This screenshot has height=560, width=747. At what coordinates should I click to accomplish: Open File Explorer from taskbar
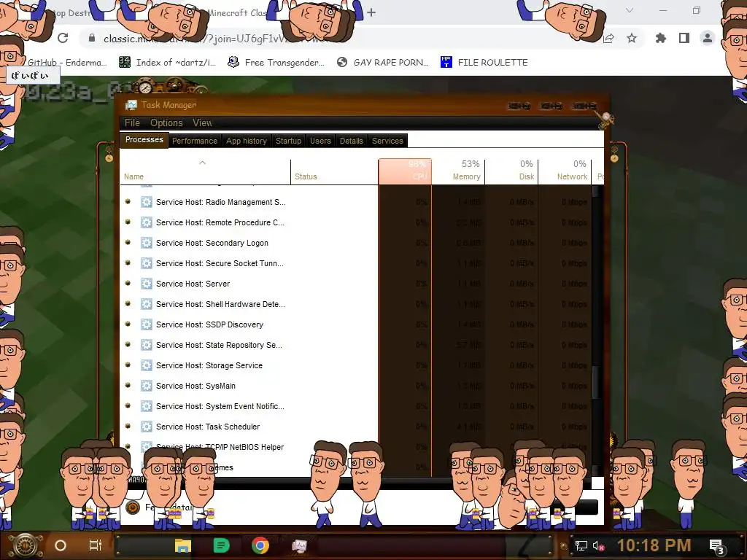click(183, 545)
